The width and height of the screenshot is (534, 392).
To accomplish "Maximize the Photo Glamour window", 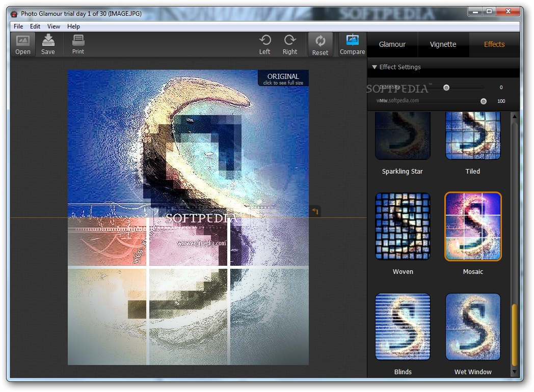I will point(489,12).
